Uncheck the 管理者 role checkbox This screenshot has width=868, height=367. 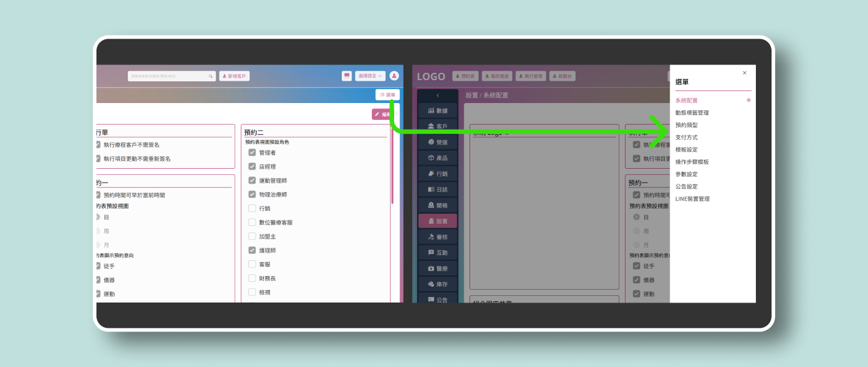coord(252,152)
